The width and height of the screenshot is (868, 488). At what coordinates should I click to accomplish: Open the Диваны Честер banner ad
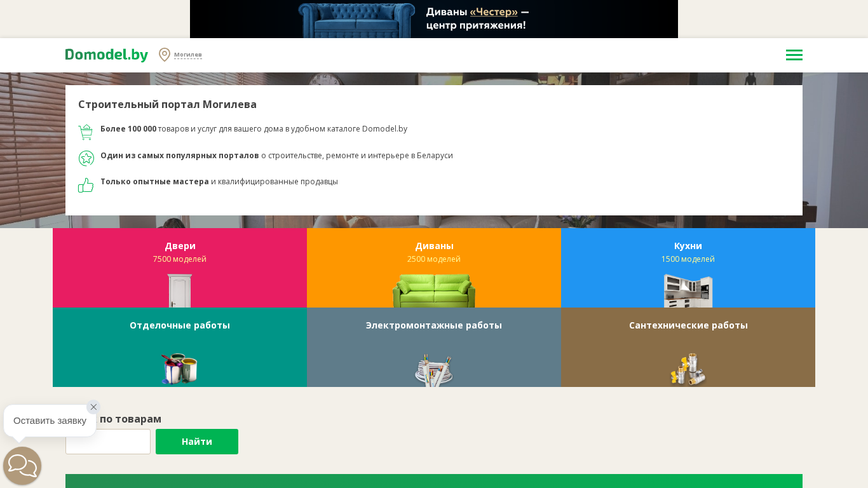(x=434, y=19)
